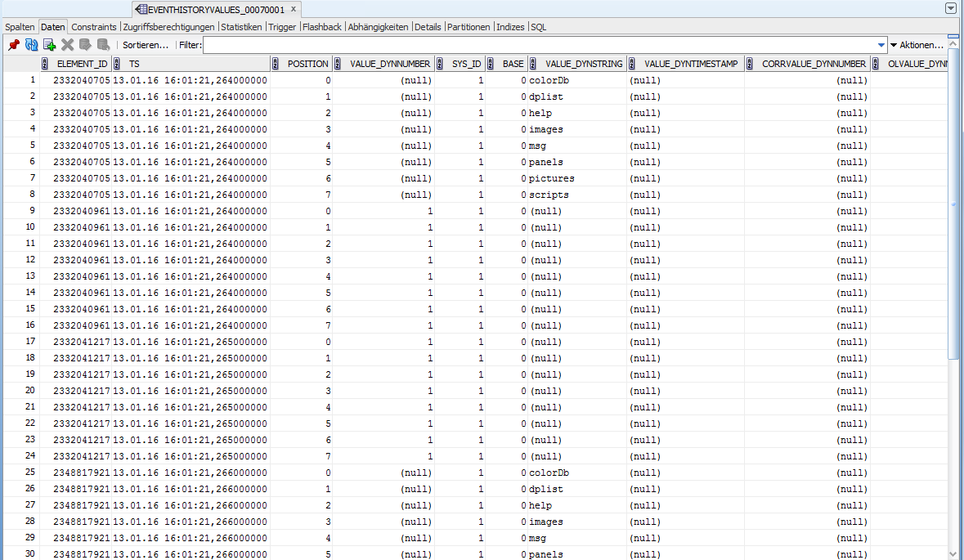Open the document list dropdown at top right
The height and width of the screenshot is (560, 964).
click(x=950, y=8)
